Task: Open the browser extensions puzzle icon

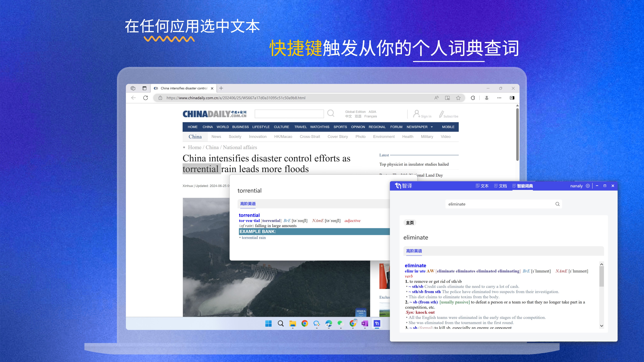Action: [x=473, y=98]
